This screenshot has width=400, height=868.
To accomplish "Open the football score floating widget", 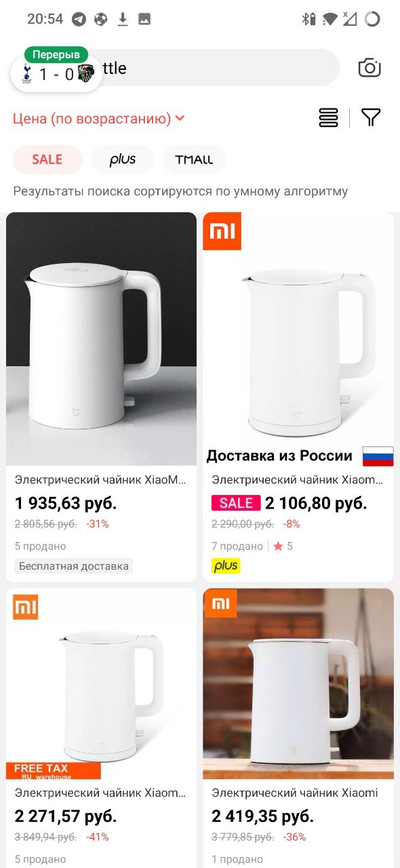I will [56, 70].
